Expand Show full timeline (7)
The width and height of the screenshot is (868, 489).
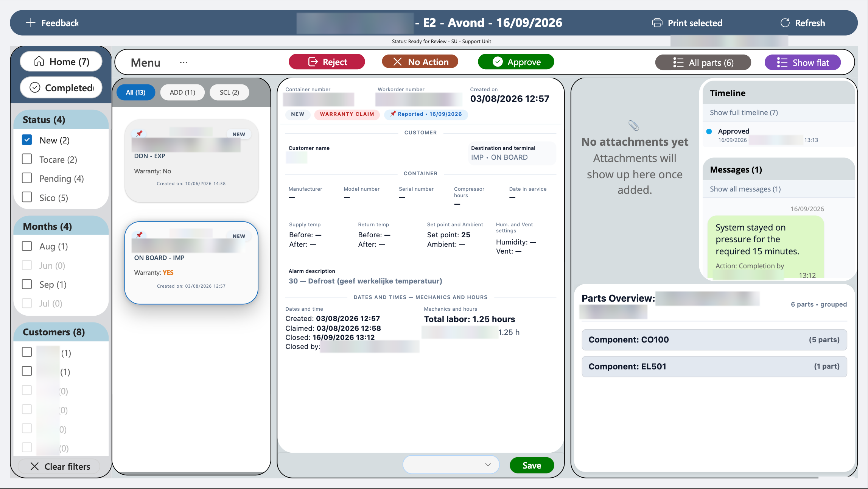coord(744,112)
